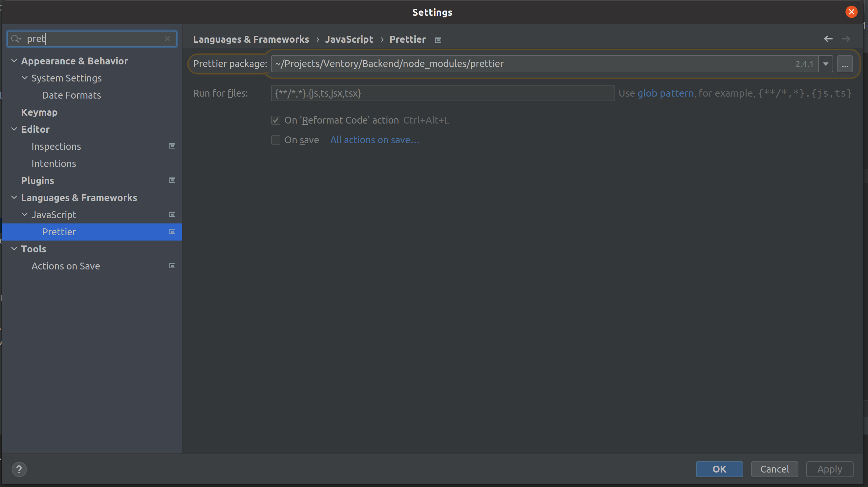Select JavaScript in the breadcrumb path
The image size is (868, 487).
click(x=349, y=39)
